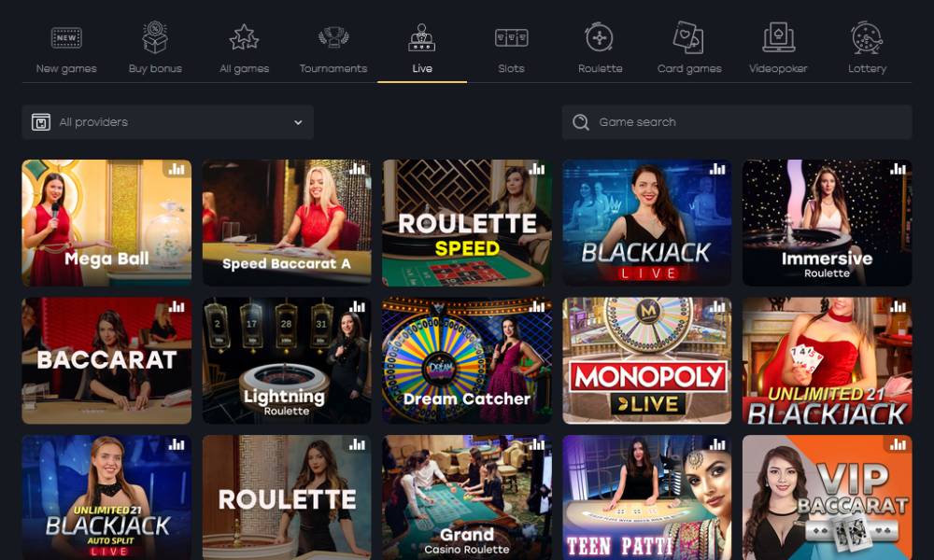This screenshot has height=560, width=934.
Task: Launch the Monopoly Live game
Action: pyautogui.click(x=647, y=360)
